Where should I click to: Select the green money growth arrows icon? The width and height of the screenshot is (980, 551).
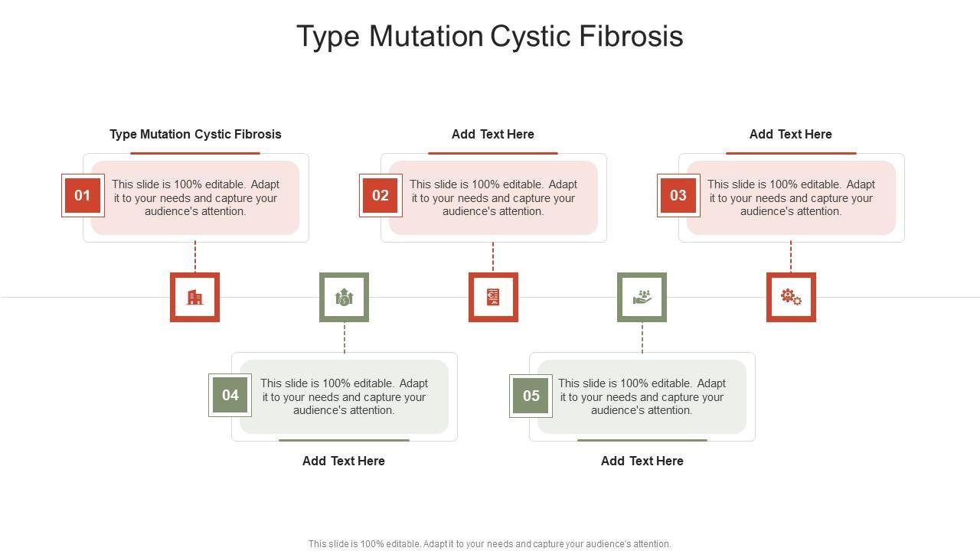point(344,297)
